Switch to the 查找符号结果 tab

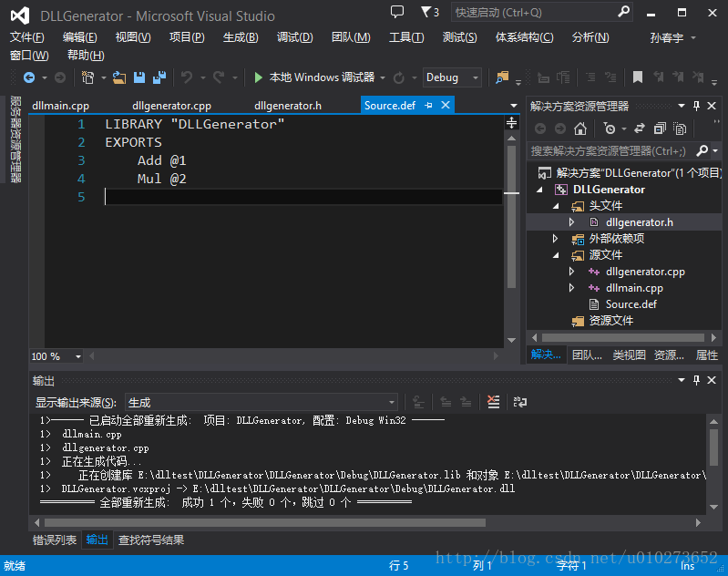point(151,540)
